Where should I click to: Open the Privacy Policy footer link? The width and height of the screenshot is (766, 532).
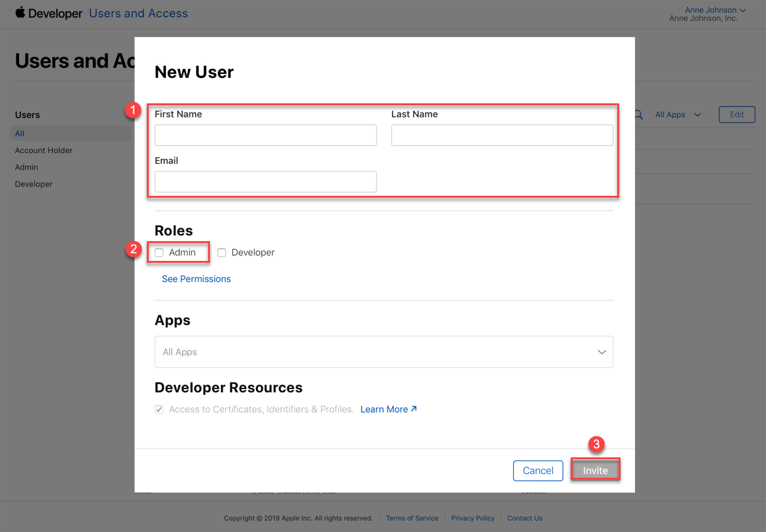point(472,518)
